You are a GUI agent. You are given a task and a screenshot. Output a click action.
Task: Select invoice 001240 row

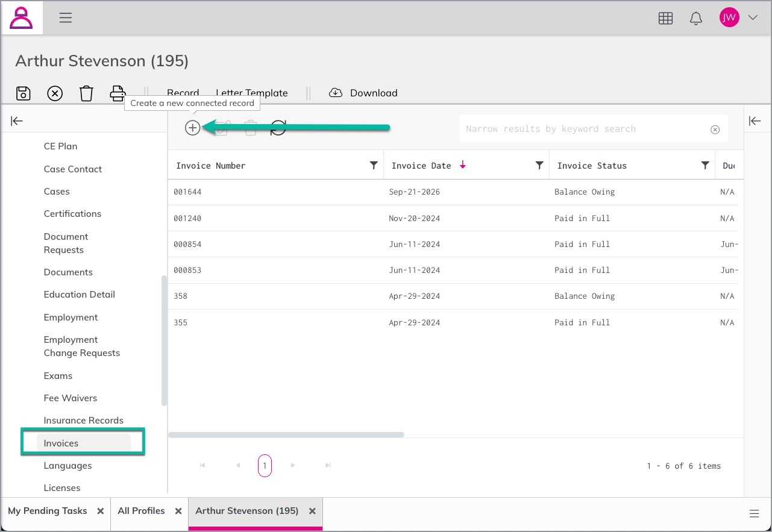pos(453,218)
